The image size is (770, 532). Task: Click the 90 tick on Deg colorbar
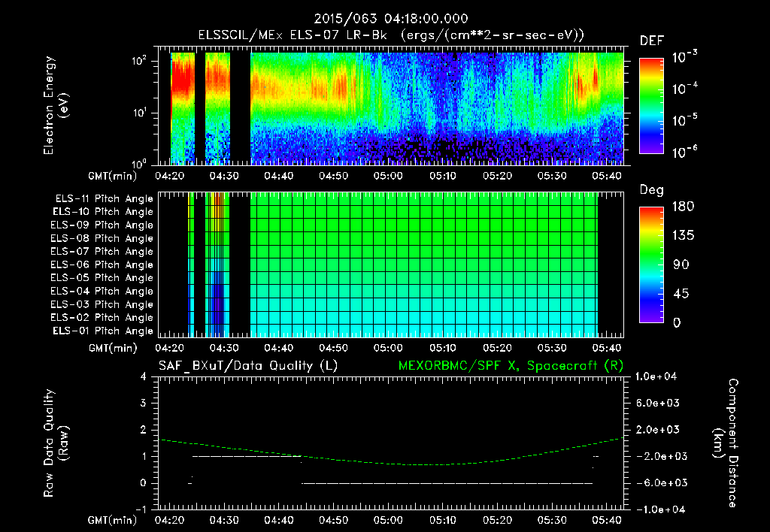point(681,264)
